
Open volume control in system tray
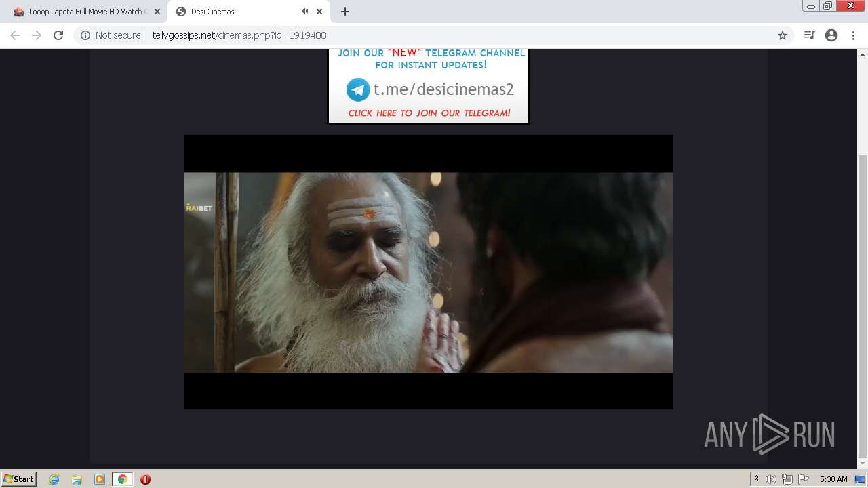771,479
